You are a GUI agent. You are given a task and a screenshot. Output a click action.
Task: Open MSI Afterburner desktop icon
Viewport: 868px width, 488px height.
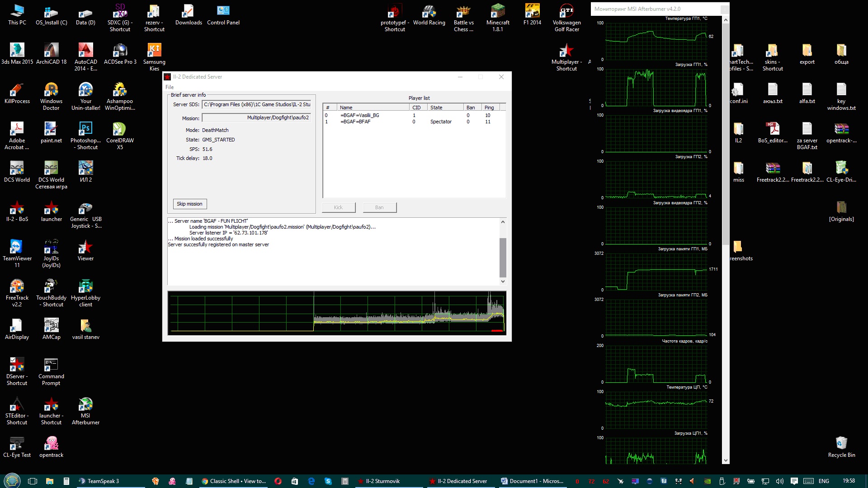86,411
